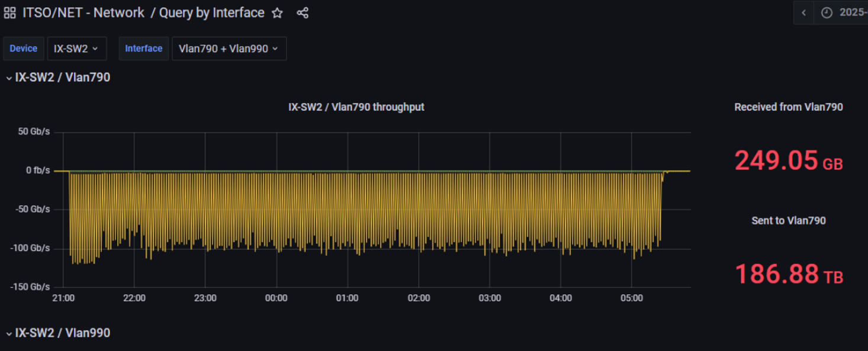Collapse the IX-SW2 / Vlan990 row
The image size is (868, 351).
[9, 333]
